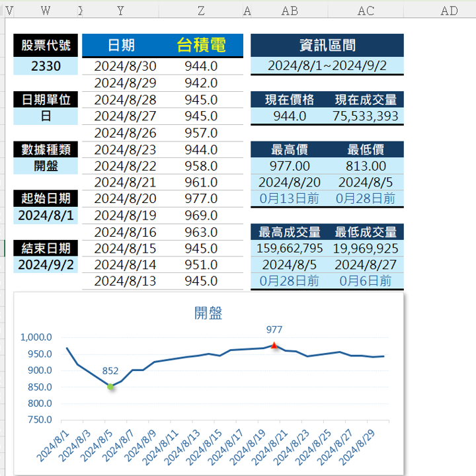Select column header AD

449,11
